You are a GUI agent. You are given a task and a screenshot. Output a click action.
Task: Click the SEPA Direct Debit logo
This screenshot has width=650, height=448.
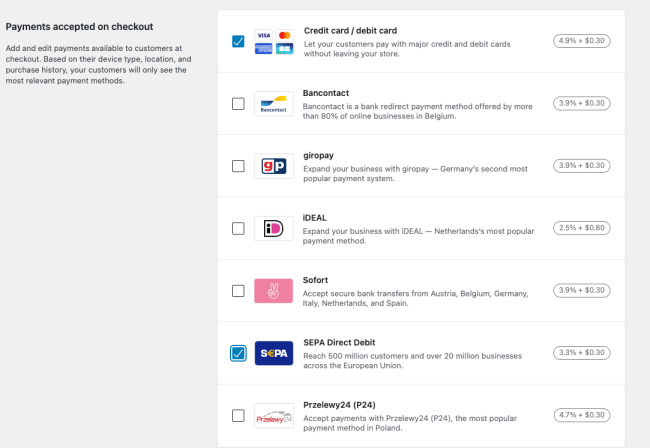pos(273,353)
